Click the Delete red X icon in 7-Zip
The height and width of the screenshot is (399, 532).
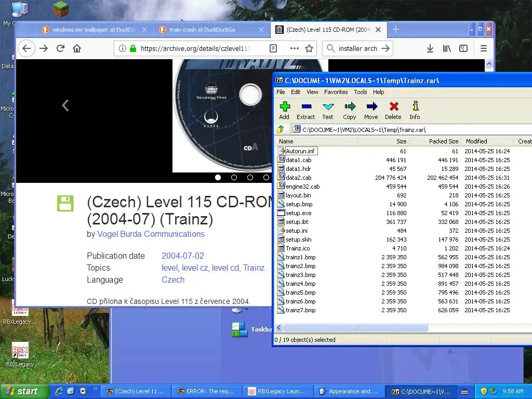[x=393, y=111]
